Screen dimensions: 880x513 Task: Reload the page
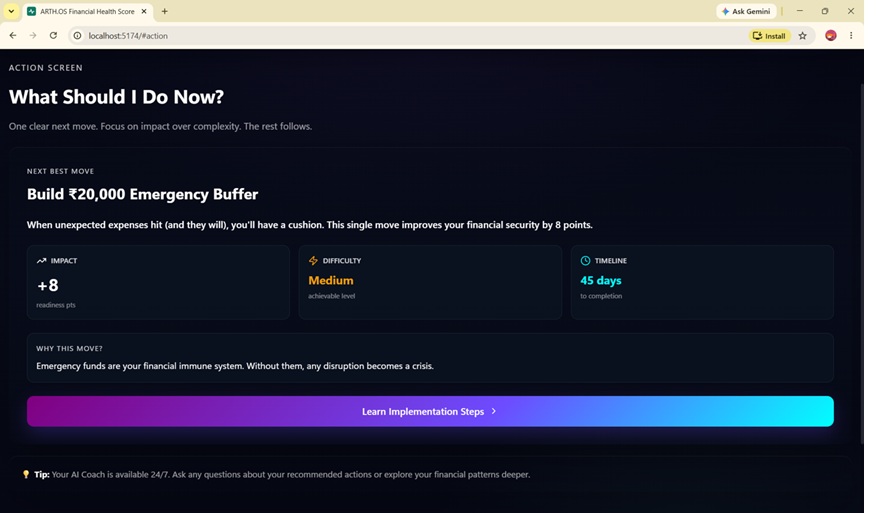tap(53, 35)
